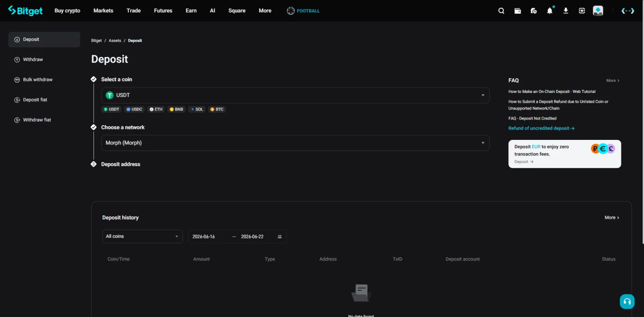Open the Futures menu in top navigation
Image resolution: width=644 pixels, height=317 pixels.
pyautogui.click(x=163, y=11)
